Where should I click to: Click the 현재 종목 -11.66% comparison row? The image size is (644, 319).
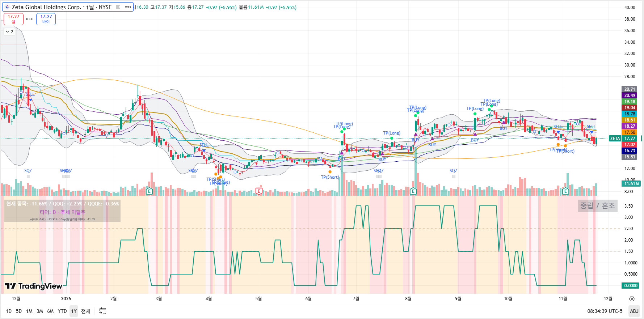click(63, 204)
